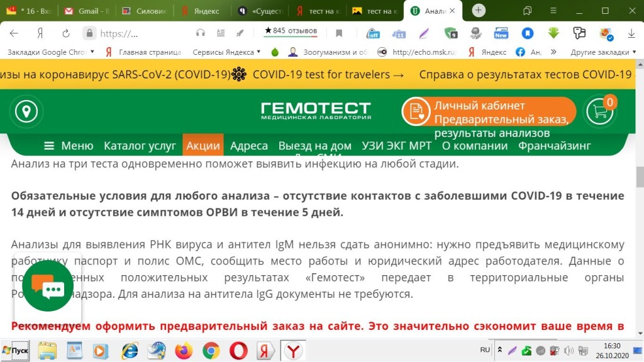Switch to the Gmail browser tab
The height and width of the screenshot is (362, 644).
[87, 11]
